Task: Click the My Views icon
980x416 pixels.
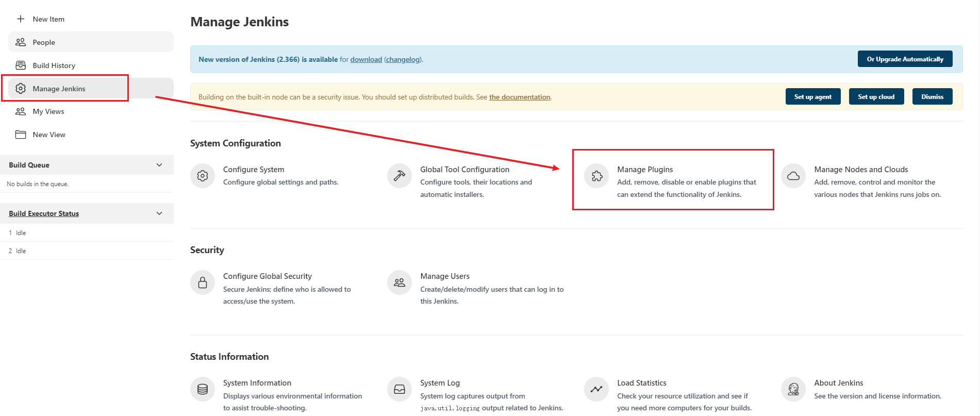Action: click(x=21, y=111)
